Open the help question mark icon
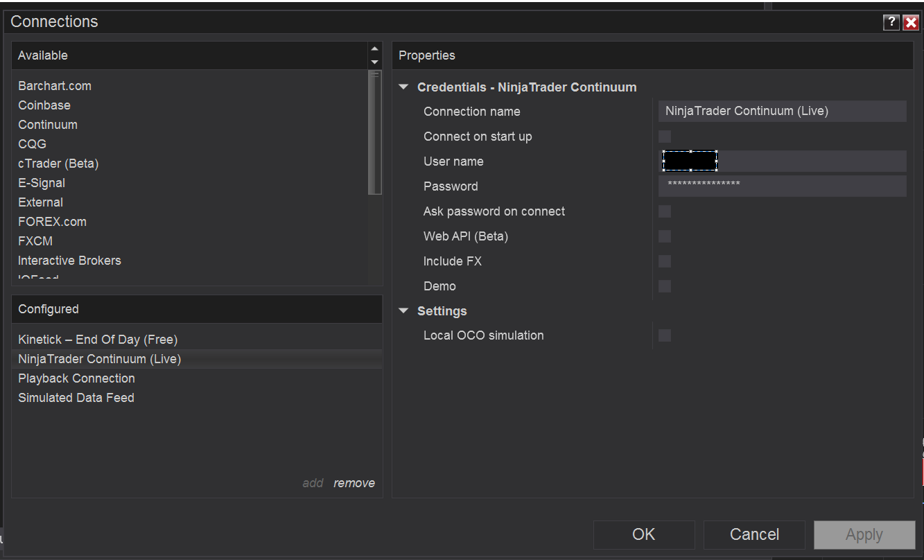 coord(891,22)
